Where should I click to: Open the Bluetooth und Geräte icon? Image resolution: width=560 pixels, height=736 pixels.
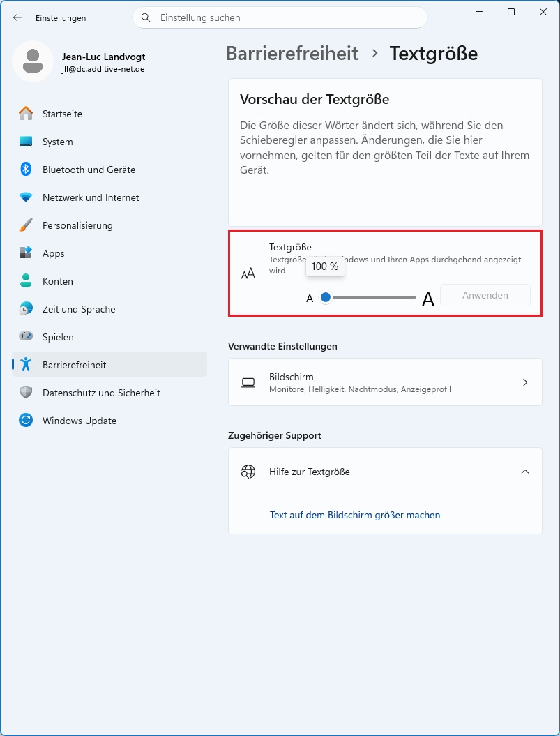pyautogui.click(x=25, y=170)
